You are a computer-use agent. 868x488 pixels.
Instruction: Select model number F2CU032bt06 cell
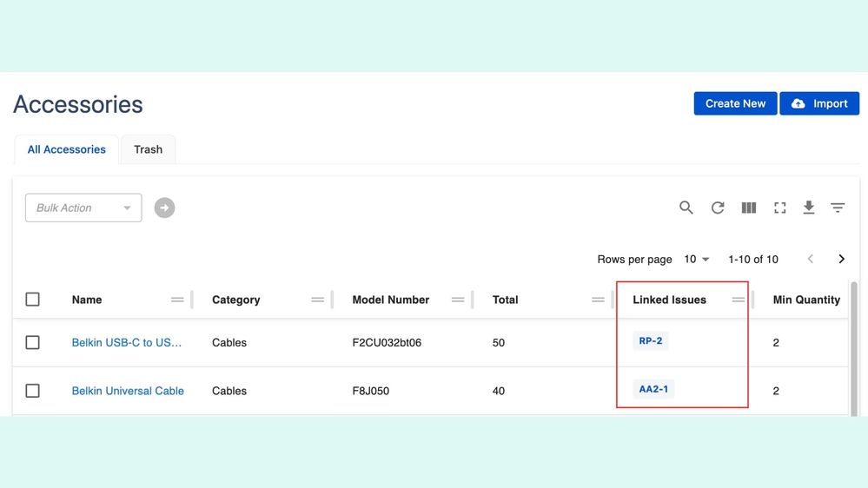point(387,342)
